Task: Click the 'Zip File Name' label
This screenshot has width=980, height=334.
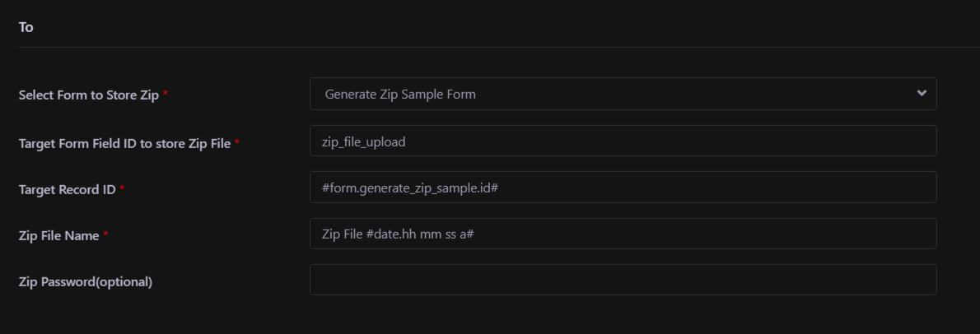Action: click(58, 236)
